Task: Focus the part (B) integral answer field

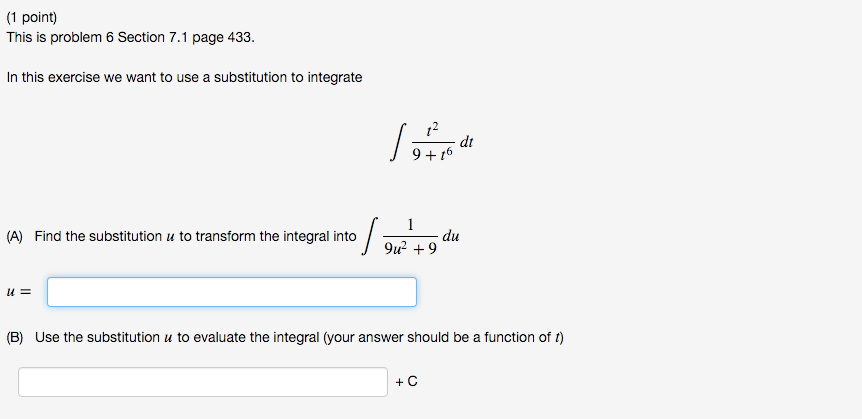Action: pos(203,382)
